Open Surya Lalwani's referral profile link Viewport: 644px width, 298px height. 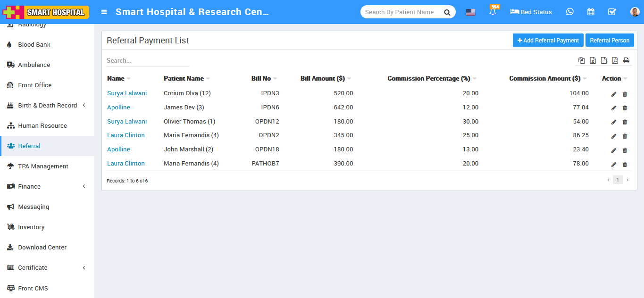pyautogui.click(x=127, y=93)
